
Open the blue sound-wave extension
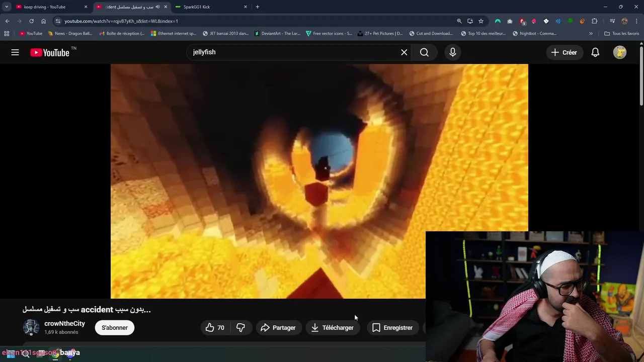(558, 21)
